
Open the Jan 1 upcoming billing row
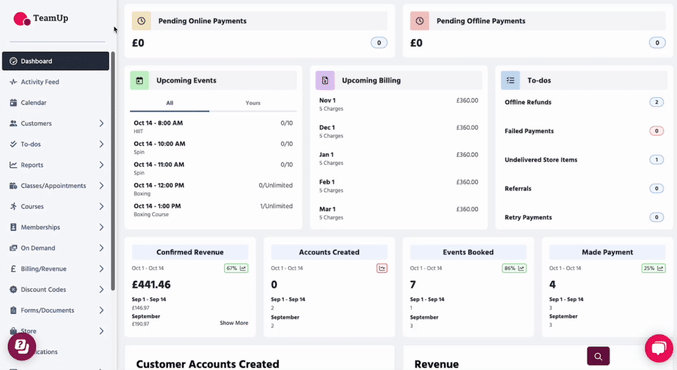point(399,158)
